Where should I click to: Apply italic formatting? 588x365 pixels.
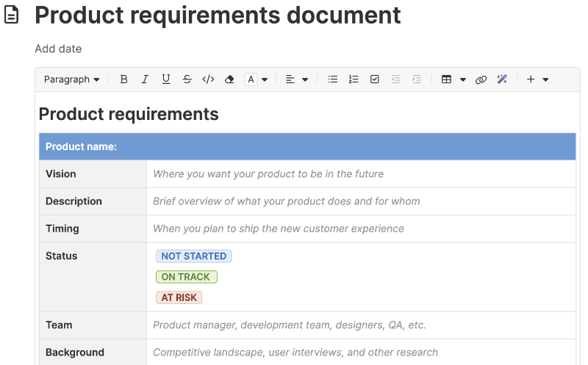[x=145, y=79]
